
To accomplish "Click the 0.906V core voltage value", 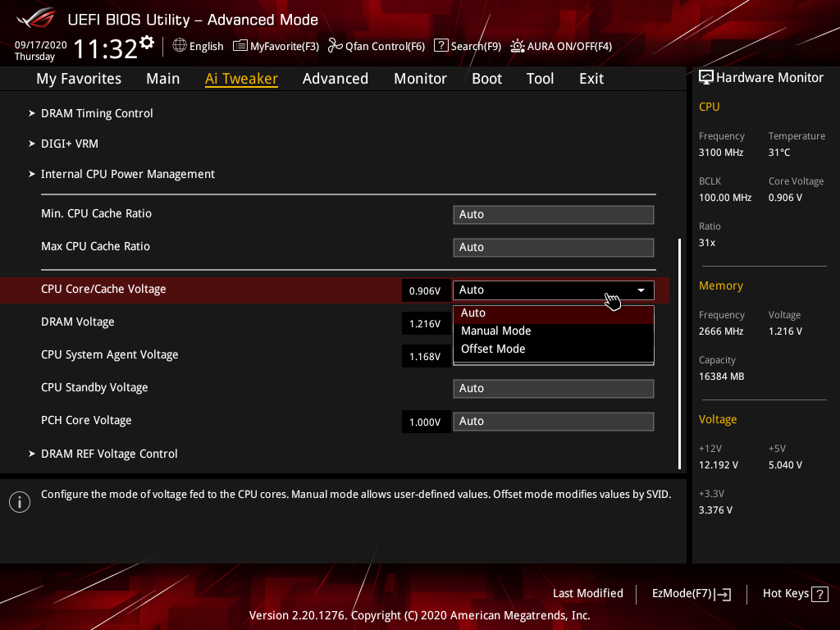I will point(425,291).
